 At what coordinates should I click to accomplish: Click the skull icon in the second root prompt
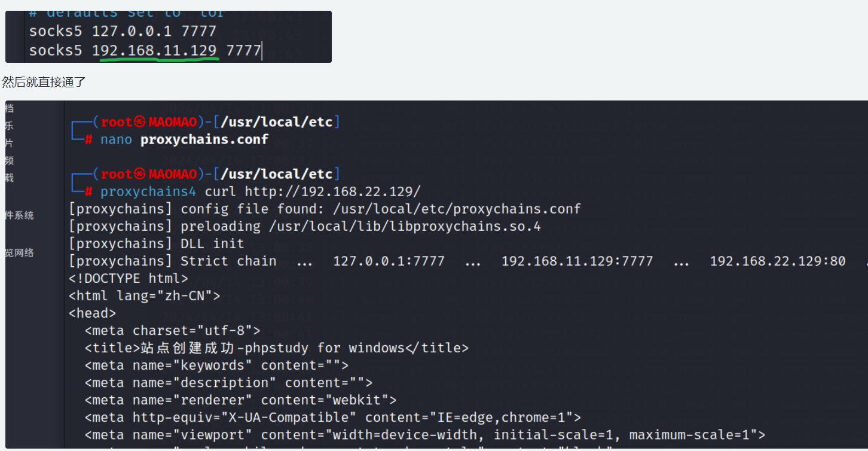139,175
